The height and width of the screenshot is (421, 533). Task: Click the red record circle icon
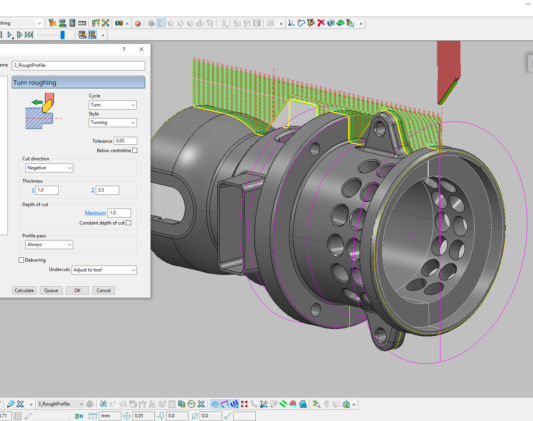138,23
